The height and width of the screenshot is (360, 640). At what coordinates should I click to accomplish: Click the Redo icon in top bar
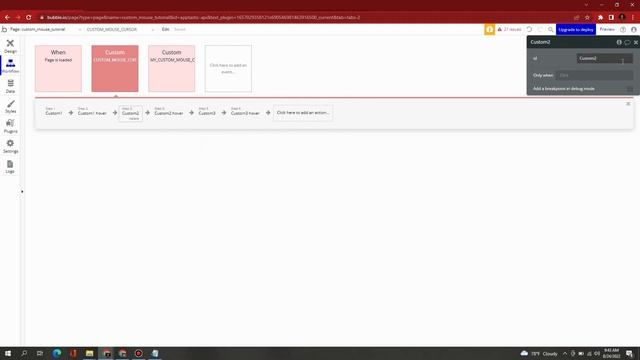tap(540, 29)
